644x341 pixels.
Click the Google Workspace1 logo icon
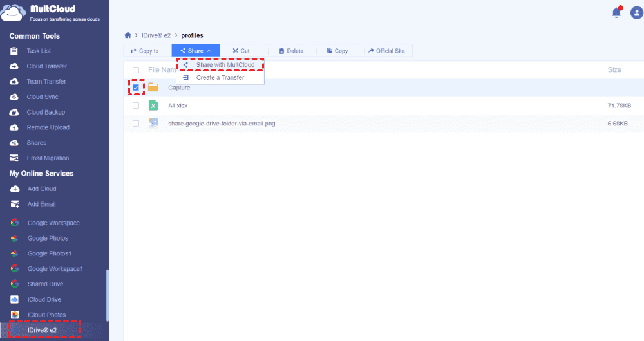click(15, 268)
